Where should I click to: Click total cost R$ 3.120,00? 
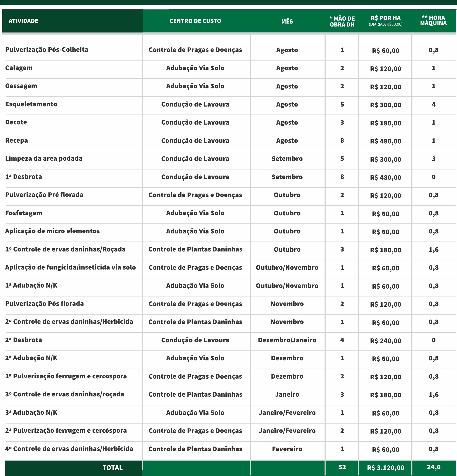click(x=386, y=468)
